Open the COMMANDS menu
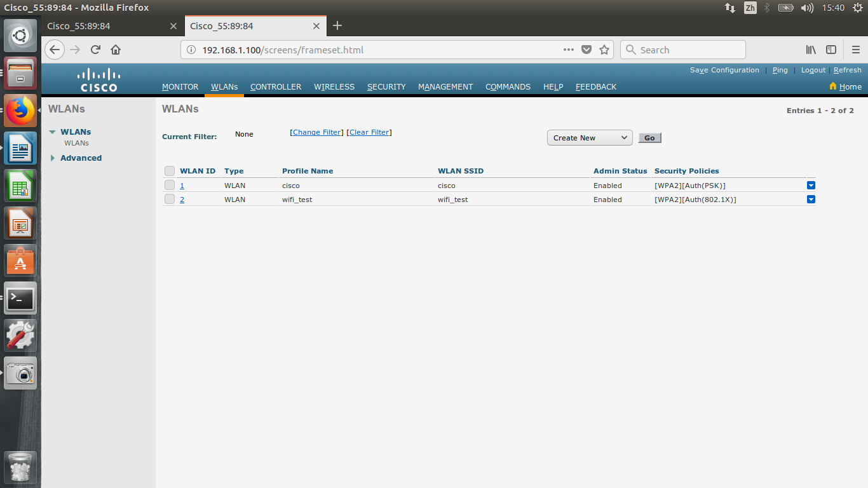The width and height of the screenshot is (868, 488). 508,87
